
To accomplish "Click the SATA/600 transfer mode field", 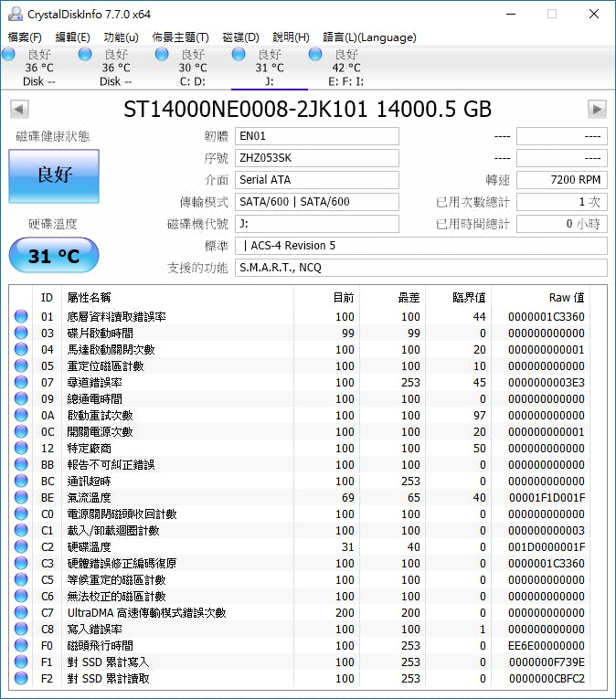I will [x=317, y=202].
